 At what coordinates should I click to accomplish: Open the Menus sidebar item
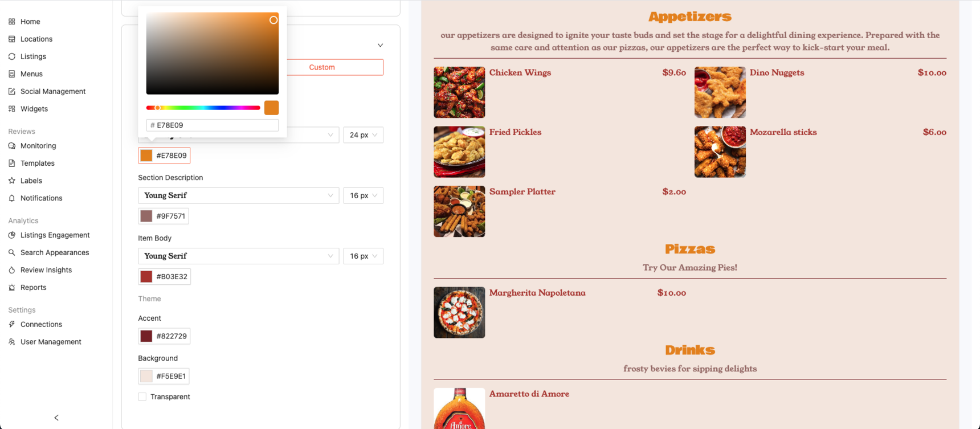[31, 74]
